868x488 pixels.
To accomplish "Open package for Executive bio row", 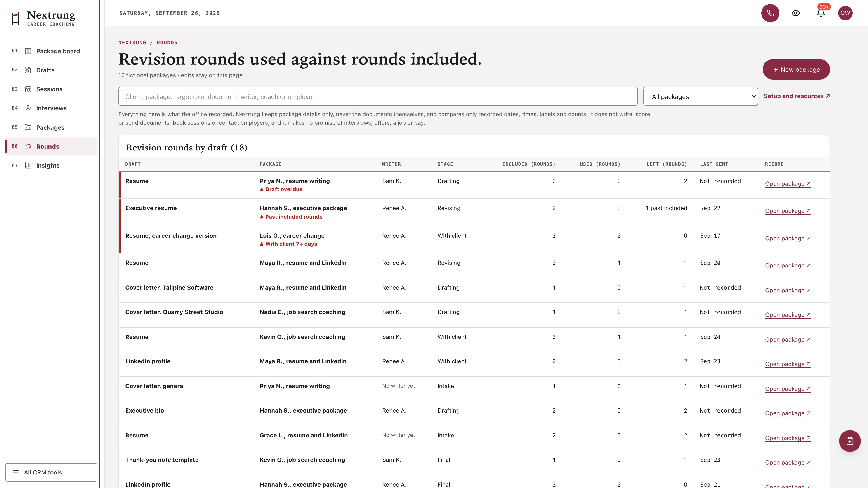I will [x=788, y=413].
